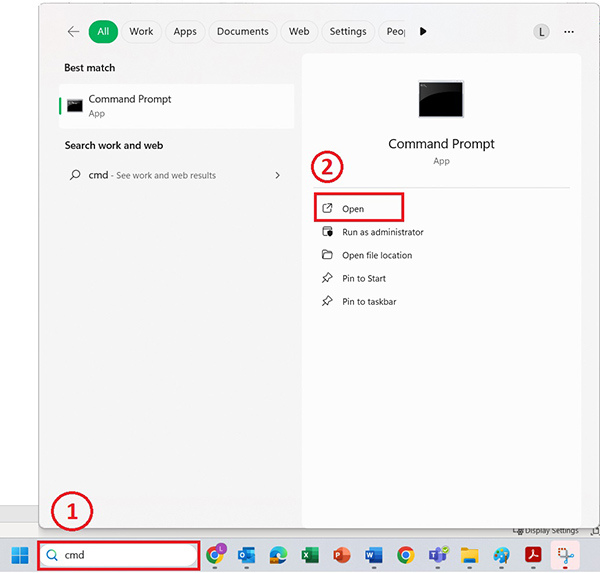Click the Search work and web heading
Viewport: 600px width, 573px height.
tap(114, 145)
